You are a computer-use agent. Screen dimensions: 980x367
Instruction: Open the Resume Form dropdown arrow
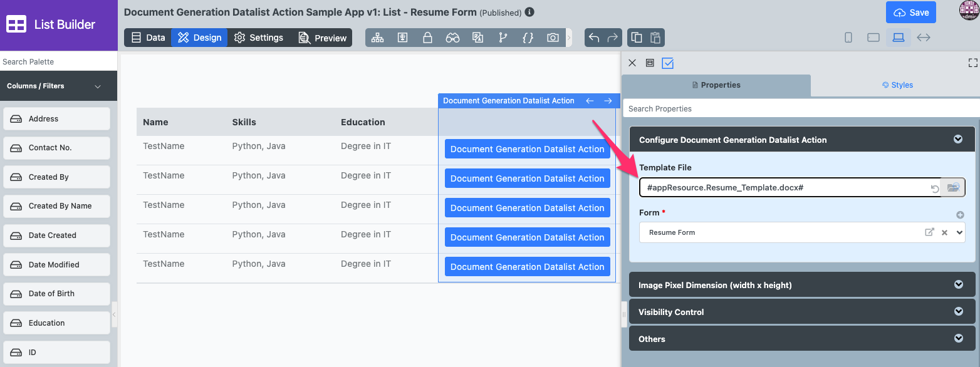pyautogui.click(x=959, y=232)
